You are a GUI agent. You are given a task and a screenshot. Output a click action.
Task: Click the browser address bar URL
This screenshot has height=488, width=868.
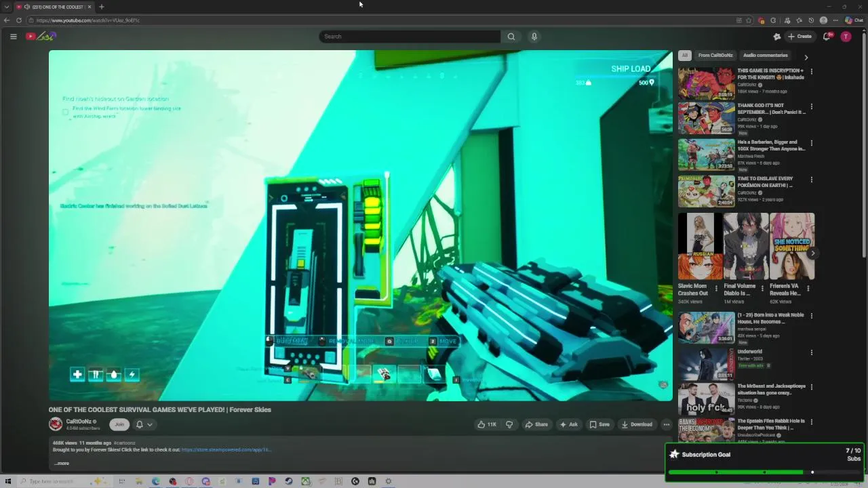pos(88,20)
